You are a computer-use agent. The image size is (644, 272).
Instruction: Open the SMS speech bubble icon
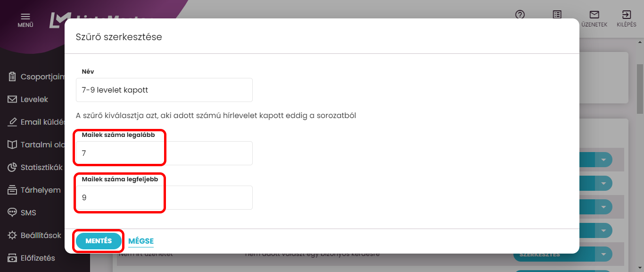(12, 212)
